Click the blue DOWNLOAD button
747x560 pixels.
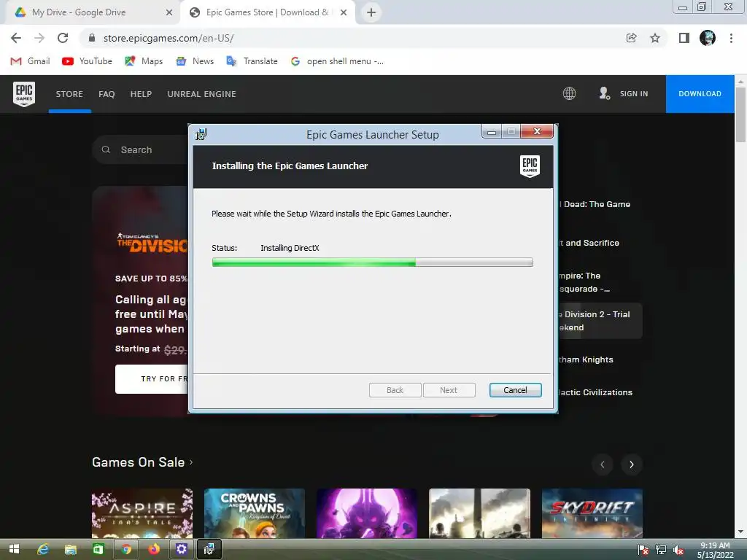click(x=700, y=94)
